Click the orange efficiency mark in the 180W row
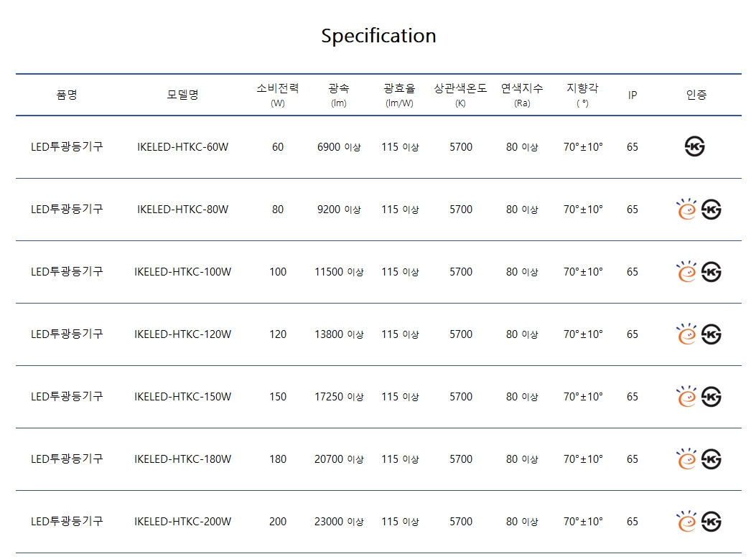 point(686,459)
